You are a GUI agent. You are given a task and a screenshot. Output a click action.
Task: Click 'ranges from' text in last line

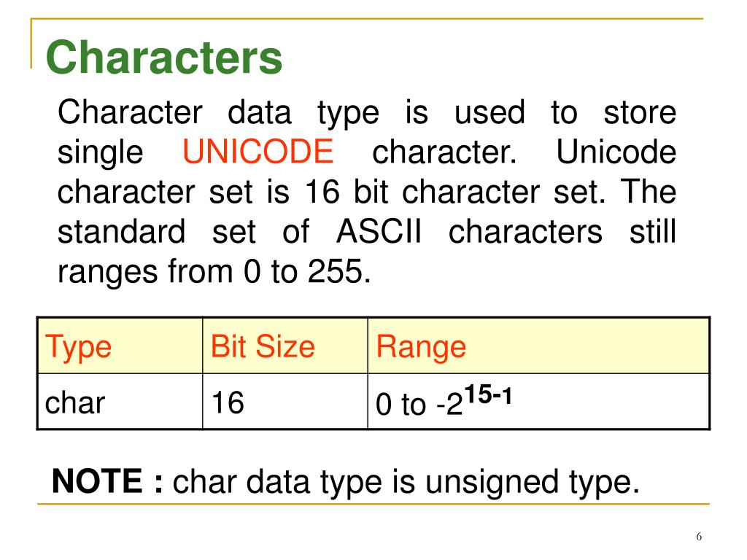click(145, 273)
